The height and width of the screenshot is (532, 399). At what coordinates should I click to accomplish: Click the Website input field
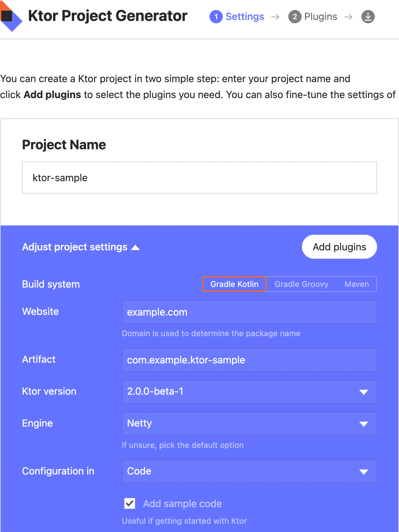[x=249, y=312]
